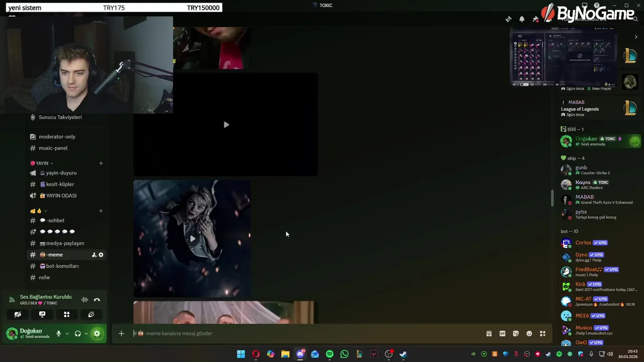Viewport: 644px width, 362px height.
Task: Open Discord user settings gear
Action: point(97,333)
